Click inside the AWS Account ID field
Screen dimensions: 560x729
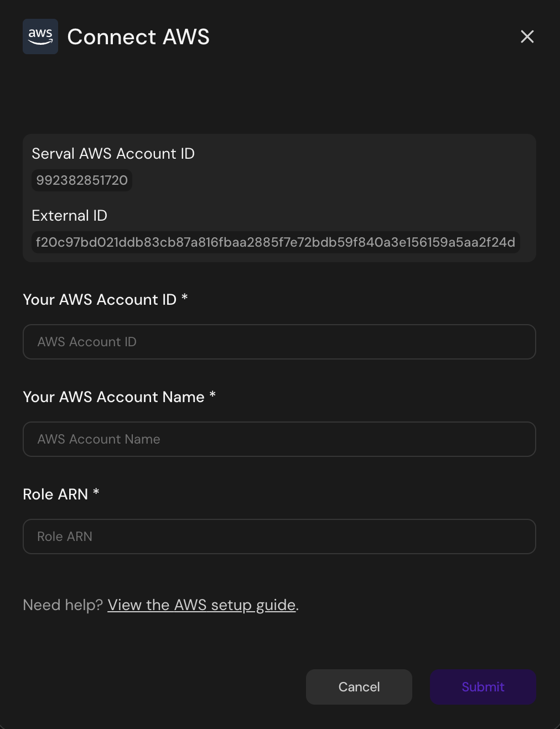(279, 342)
